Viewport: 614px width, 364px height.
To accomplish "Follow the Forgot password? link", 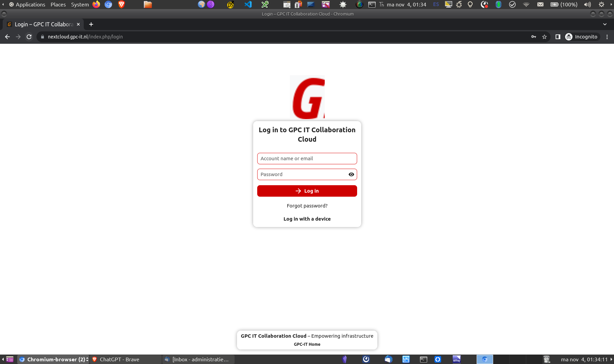I will 307,206.
